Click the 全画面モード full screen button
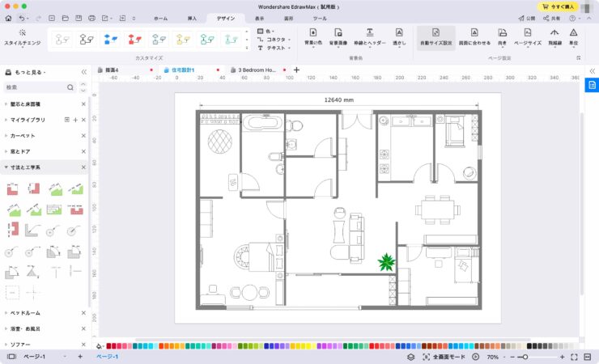This screenshot has height=364, width=599. [444, 358]
